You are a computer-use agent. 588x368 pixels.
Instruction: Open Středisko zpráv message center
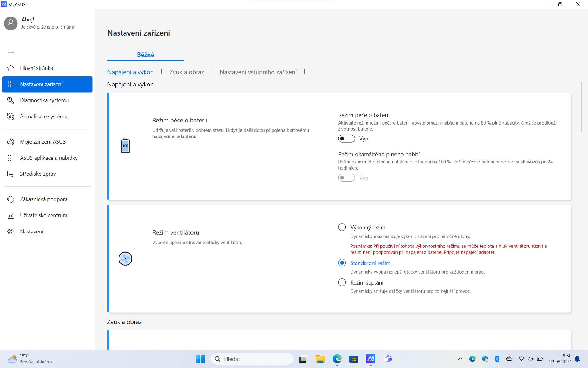47,174
